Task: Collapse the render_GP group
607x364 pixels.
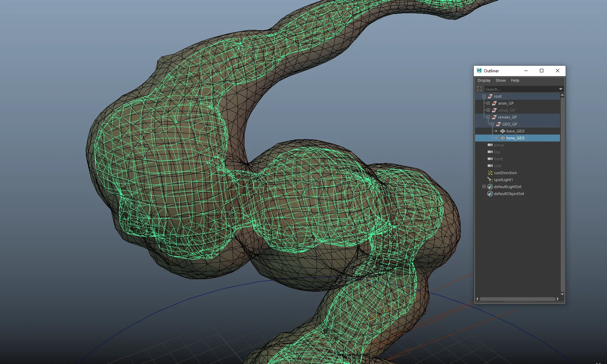Action: [x=488, y=117]
